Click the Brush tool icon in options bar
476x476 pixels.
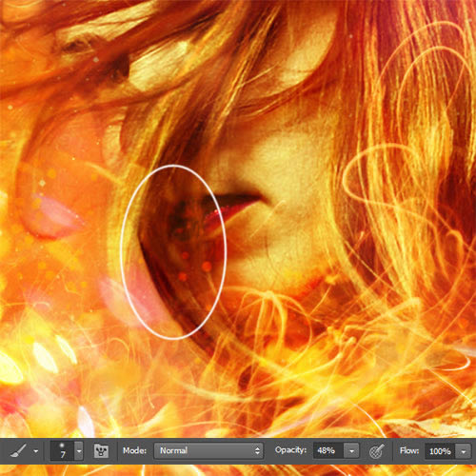pyautogui.click(x=18, y=450)
